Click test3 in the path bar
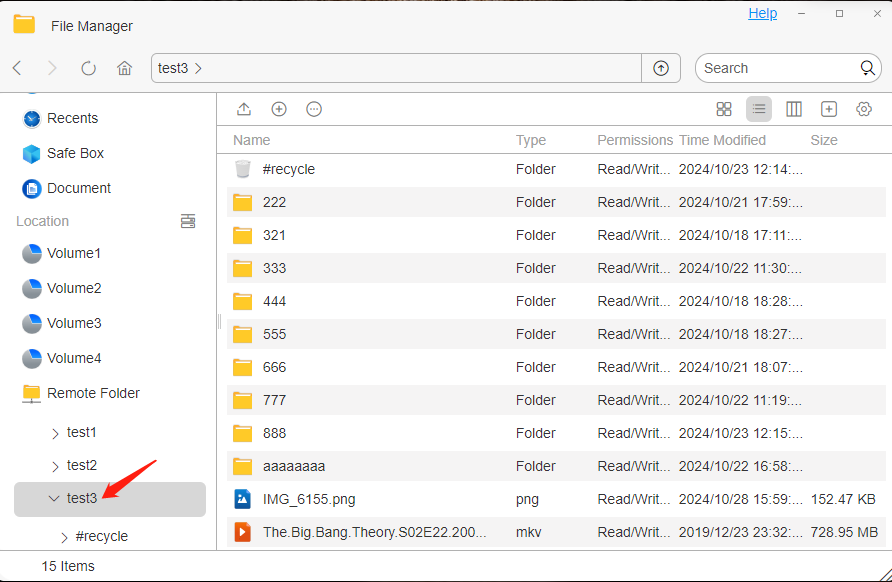This screenshot has width=892, height=582. (173, 68)
